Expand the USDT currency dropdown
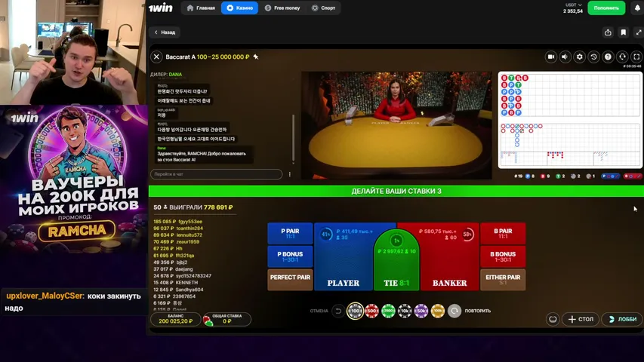This screenshot has width=644, height=362. (x=573, y=5)
